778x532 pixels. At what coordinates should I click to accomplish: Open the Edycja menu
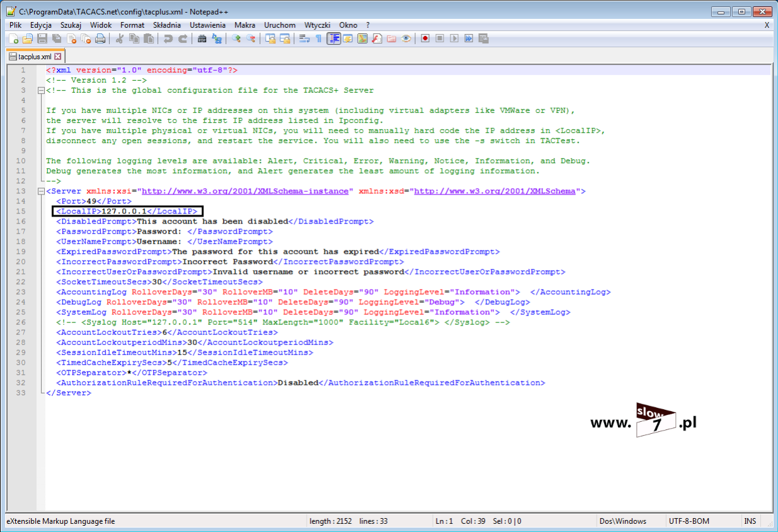coord(41,25)
